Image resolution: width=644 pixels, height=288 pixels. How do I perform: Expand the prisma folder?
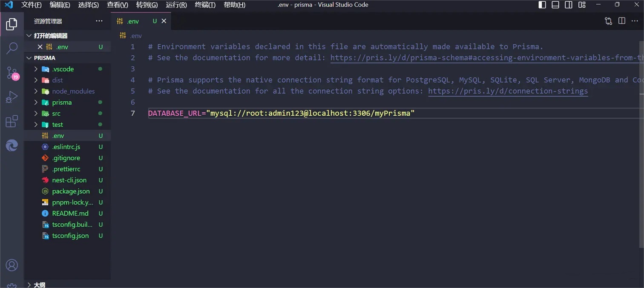pyautogui.click(x=62, y=103)
